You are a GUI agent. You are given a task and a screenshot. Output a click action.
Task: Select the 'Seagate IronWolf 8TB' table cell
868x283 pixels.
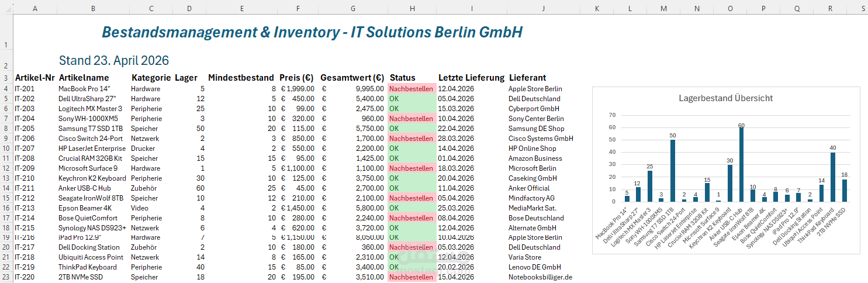coord(93,198)
